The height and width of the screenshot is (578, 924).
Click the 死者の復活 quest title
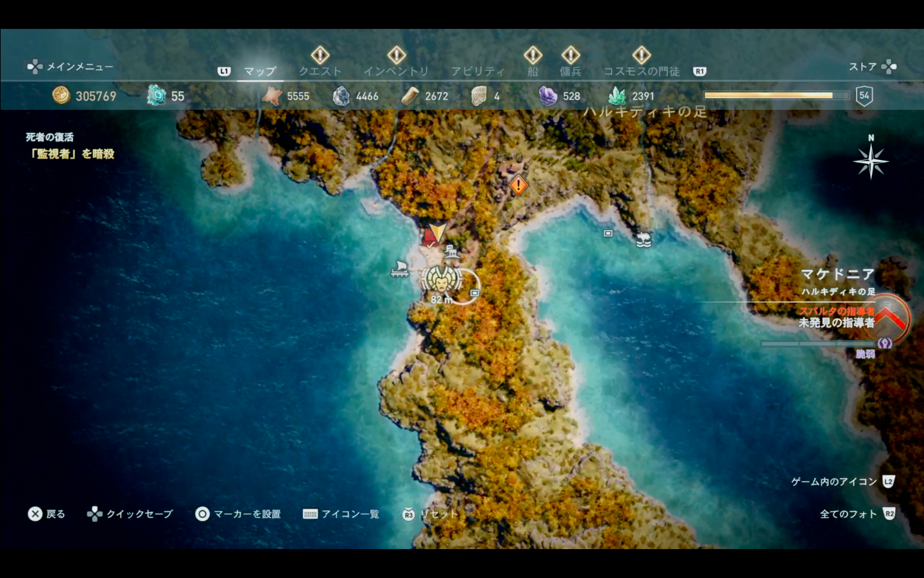(x=49, y=137)
